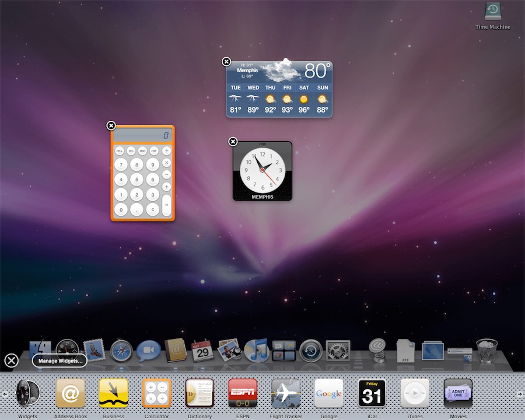Click the calculator mr key
Image resolution: width=525 pixels, height=420 pixels.
(x=154, y=150)
